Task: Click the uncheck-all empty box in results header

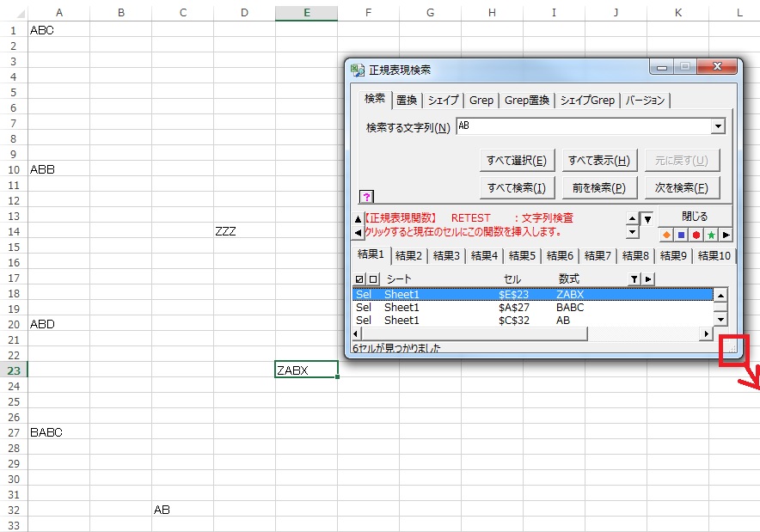Action: pos(373,278)
